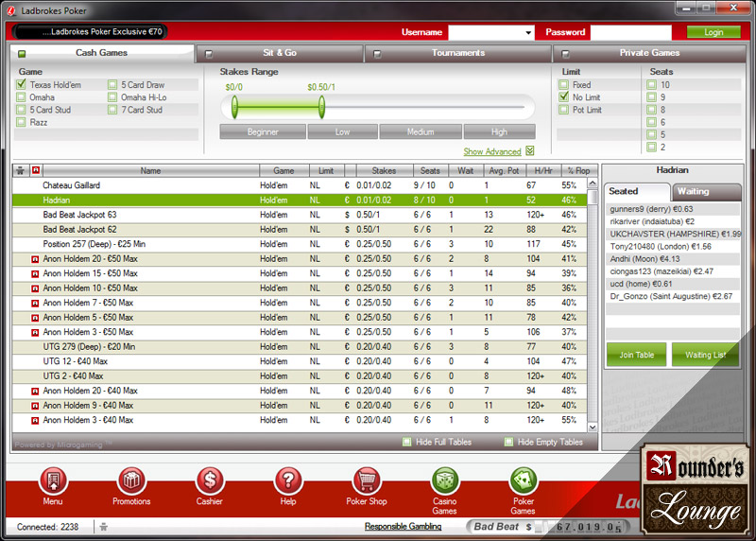The height and width of the screenshot is (541, 756).
Task: Click the anonymous icon beside Anon Holdem 20 - €50 Max
Action: point(35,260)
